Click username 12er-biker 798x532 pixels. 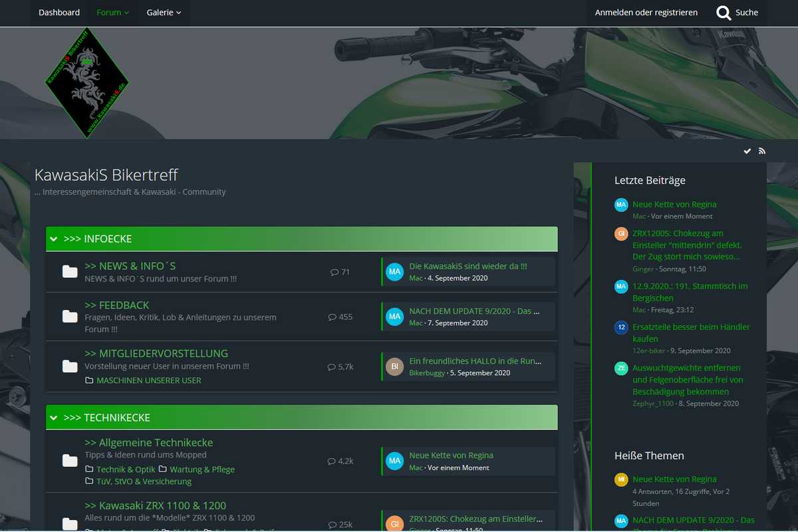pyautogui.click(x=648, y=350)
